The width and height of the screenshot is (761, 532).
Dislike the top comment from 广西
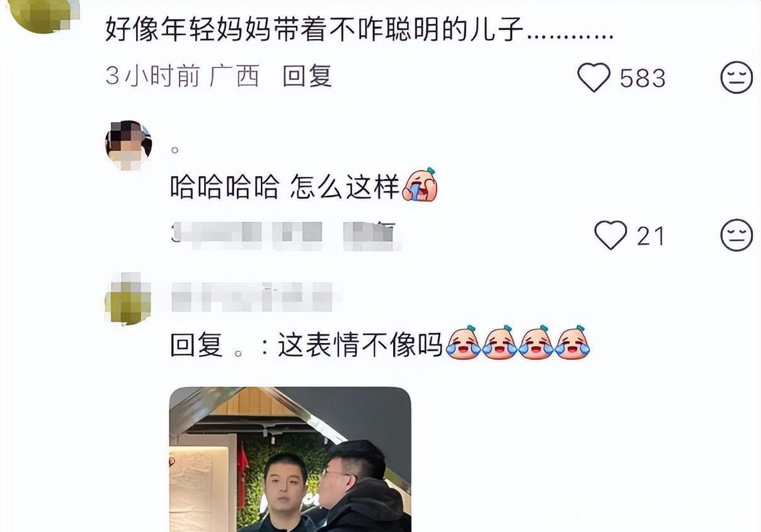pos(736,77)
